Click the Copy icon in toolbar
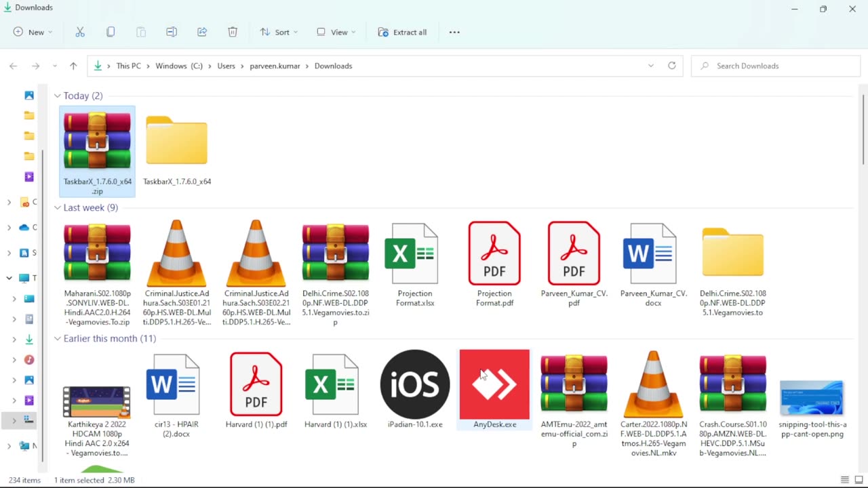The height and width of the screenshot is (488, 868). pos(111,32)
